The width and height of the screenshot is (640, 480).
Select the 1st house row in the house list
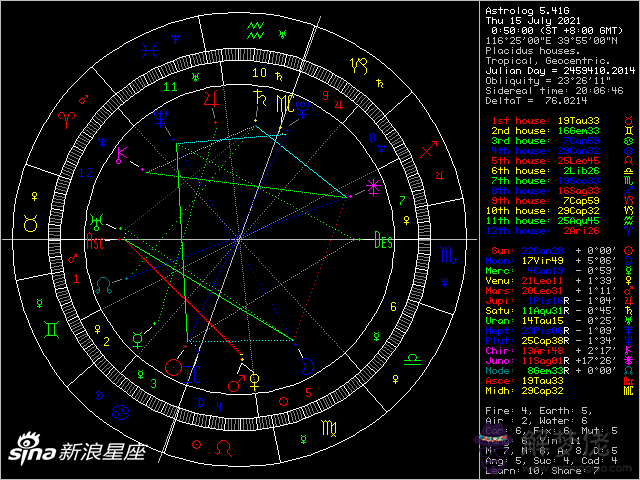pos(550,121)
